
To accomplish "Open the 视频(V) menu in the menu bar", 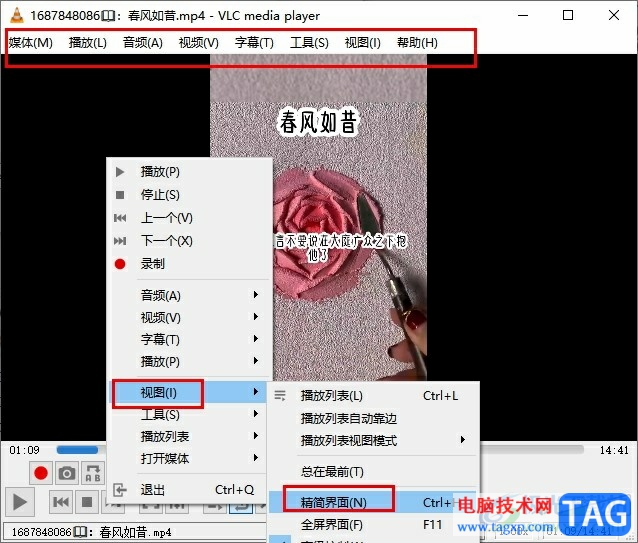I will coord(199,43).
